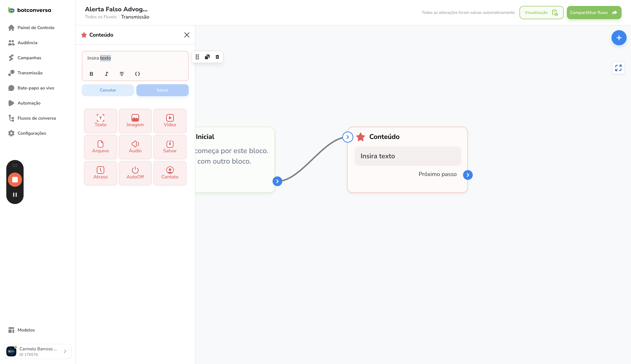Add an AutoOff block
Viewport: 631px width, 364px height.
click(135, 173)
